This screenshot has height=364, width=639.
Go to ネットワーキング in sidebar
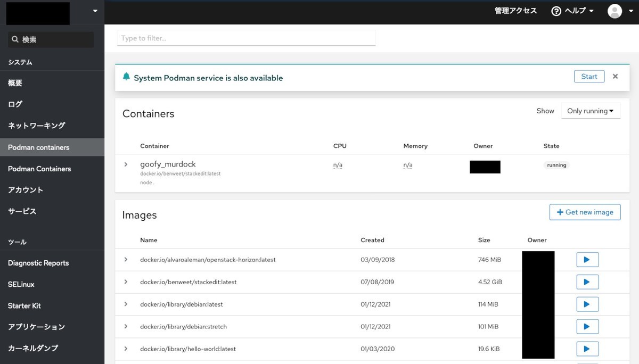[37, 126]
